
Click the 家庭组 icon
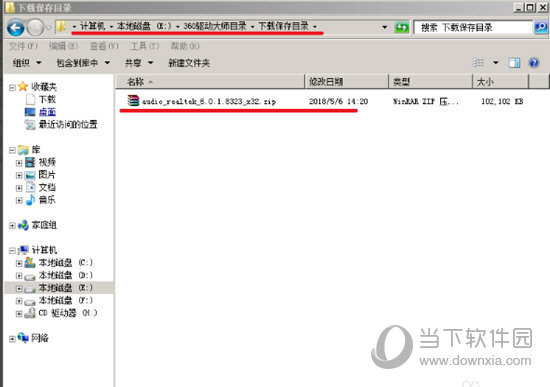click(x=23, y=225)
